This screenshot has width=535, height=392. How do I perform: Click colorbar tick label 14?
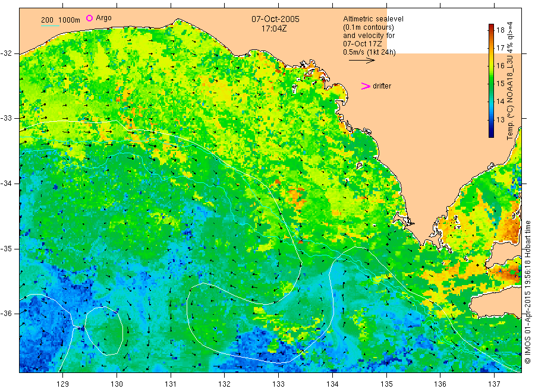[500, 101]
